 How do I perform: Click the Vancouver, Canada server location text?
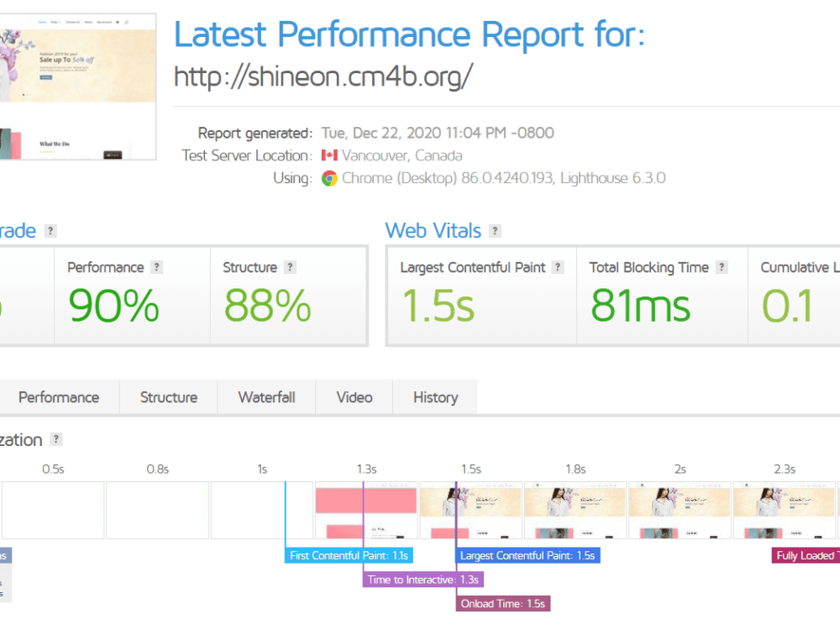pyautogui.click(x=402, y=155)
